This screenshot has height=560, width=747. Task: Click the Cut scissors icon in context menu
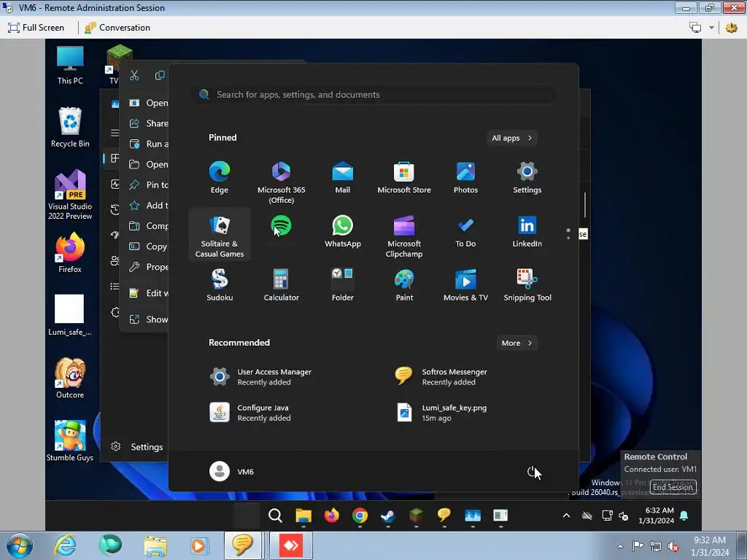point(134,75)
